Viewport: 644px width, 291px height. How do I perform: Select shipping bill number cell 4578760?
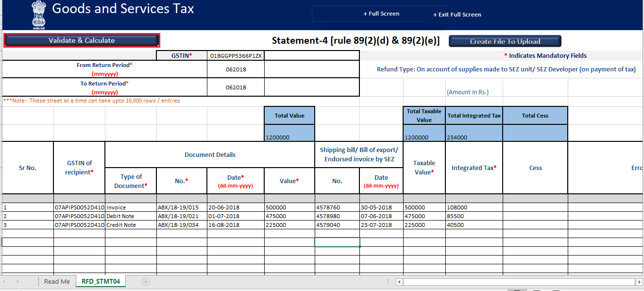pyautogui.click(x=337, y=207)
